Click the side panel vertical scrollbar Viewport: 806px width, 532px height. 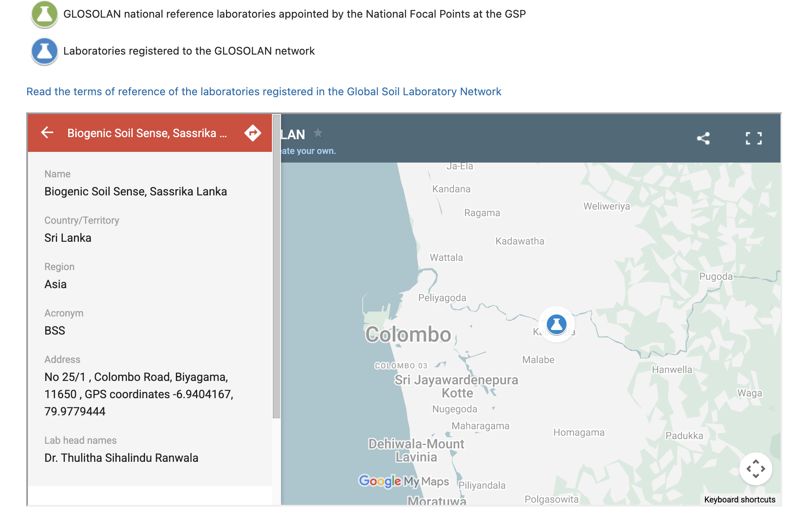click(x=276, y=267)
